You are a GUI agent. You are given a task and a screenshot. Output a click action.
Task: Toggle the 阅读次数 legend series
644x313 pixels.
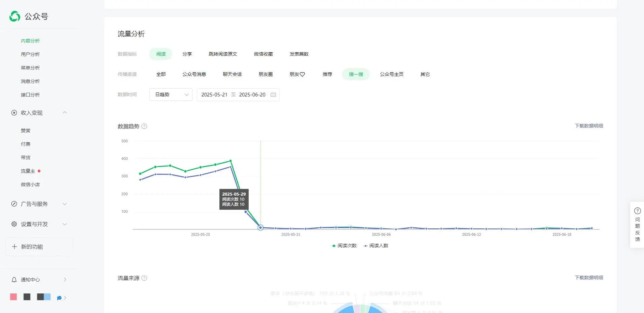coord(344,246)
